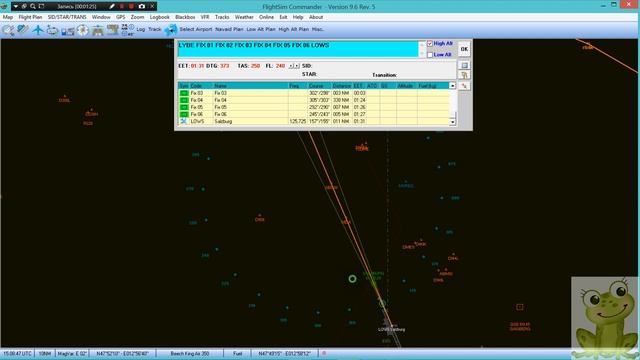Select the Fix 04 code cell
The image size is (640, 360).
[201, 100]
